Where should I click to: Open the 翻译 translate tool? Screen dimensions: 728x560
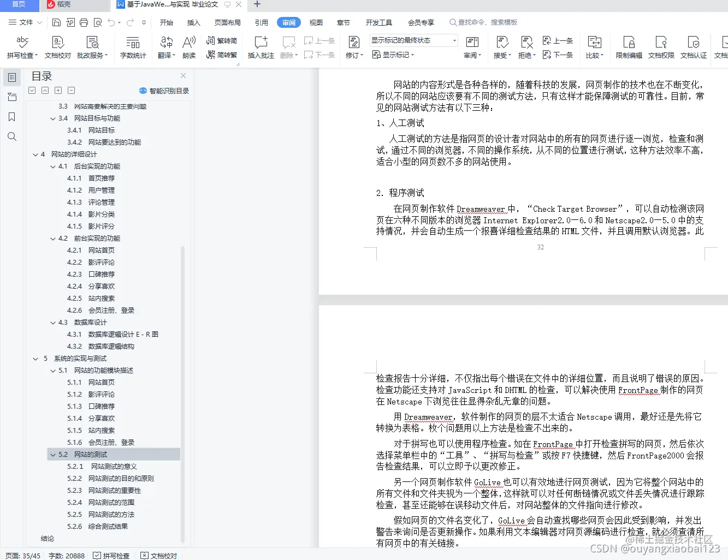pos(167,47)
